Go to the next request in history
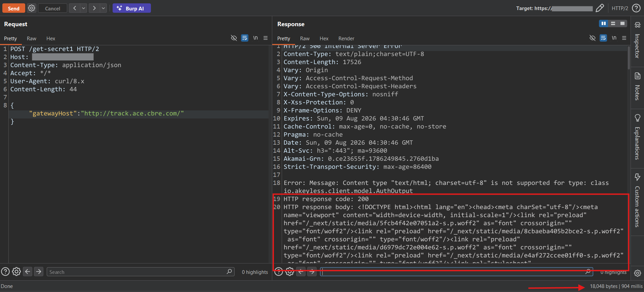This screenshot has height=292, width=644. pyautogui.click(x=94, y=8)
